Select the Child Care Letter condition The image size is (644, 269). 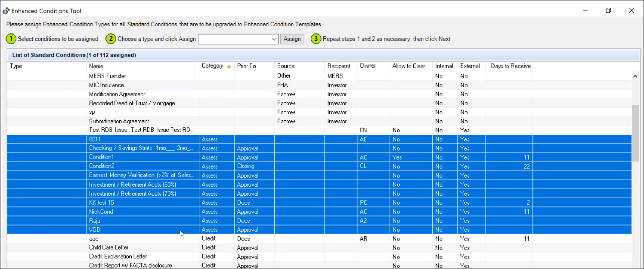pyautogui.click(x=320, y=248)
